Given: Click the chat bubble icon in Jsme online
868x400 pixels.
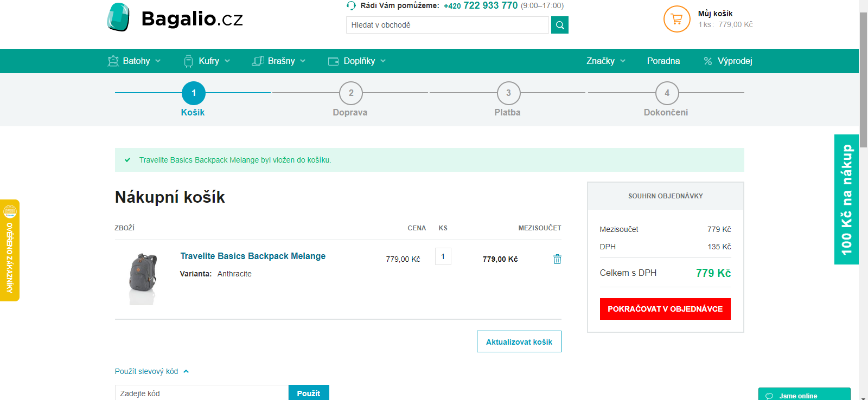Looking at the screenshot, I should pos(769,396).
